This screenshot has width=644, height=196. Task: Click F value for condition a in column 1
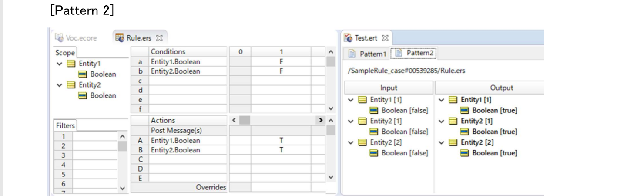click(x=281, y=62)
